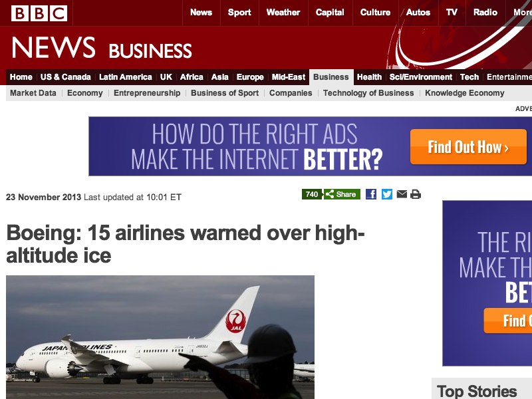The width and height of the screenshot is (532, 399).
Task: Open the Weather section in top bar
Action: (283, 13)
